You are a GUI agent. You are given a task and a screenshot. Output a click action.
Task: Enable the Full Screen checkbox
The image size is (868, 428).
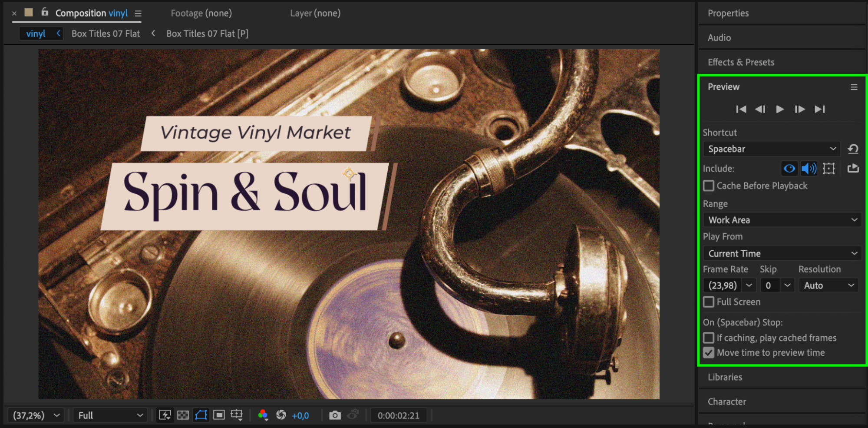709,302
